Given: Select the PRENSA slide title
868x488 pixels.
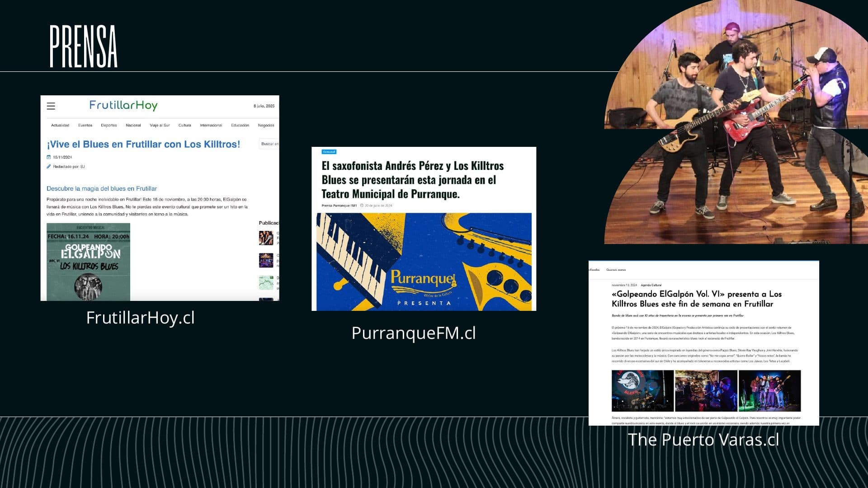Looking at the screenshot, I should click(84, 46).
